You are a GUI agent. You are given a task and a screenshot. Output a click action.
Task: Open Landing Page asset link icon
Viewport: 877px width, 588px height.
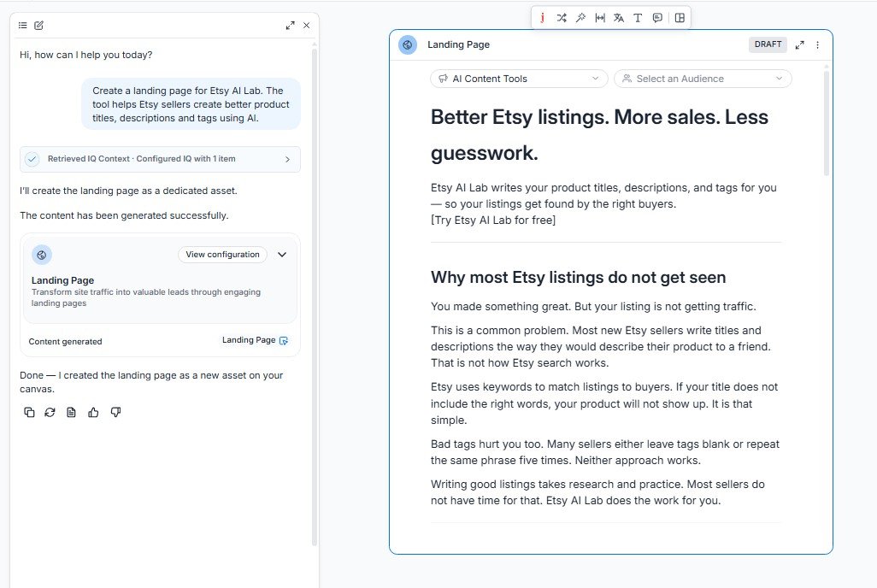[284, 341]
